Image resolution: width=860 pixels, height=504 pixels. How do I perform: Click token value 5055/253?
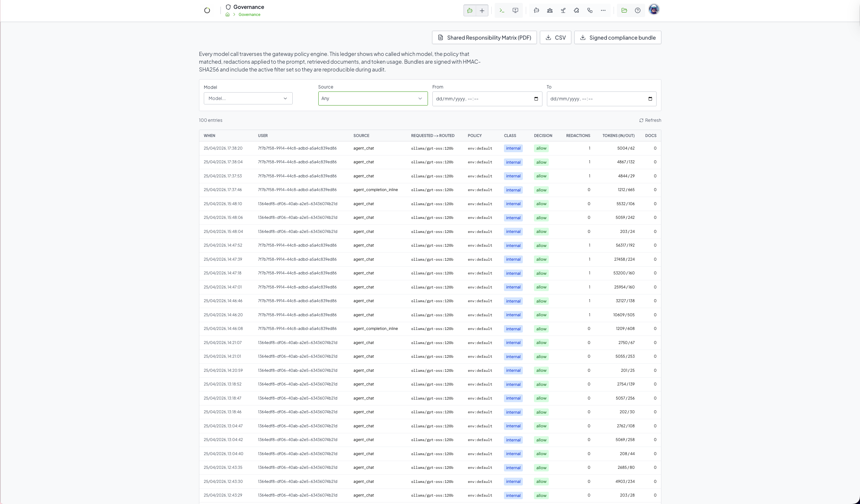tap(625, 356)
